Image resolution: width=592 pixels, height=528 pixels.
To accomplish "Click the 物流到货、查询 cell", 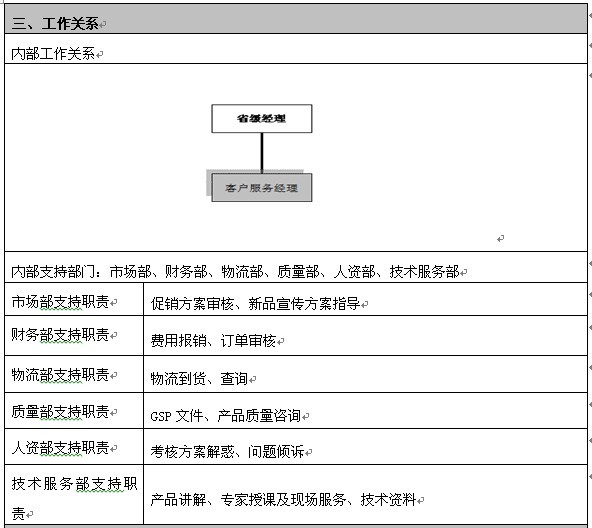I will tap(365, 374).
